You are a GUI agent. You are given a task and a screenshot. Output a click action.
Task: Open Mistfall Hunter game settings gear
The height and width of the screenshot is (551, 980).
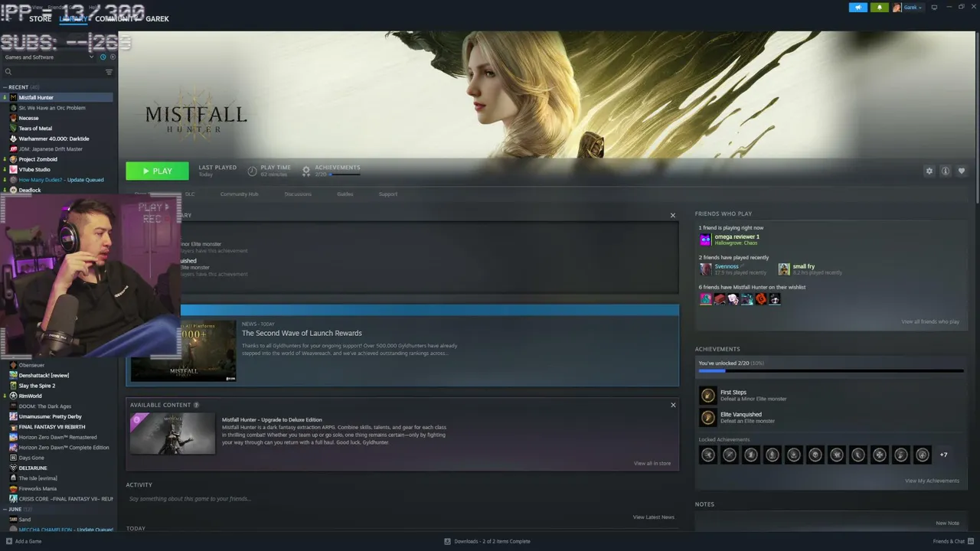tap(929, 171)
